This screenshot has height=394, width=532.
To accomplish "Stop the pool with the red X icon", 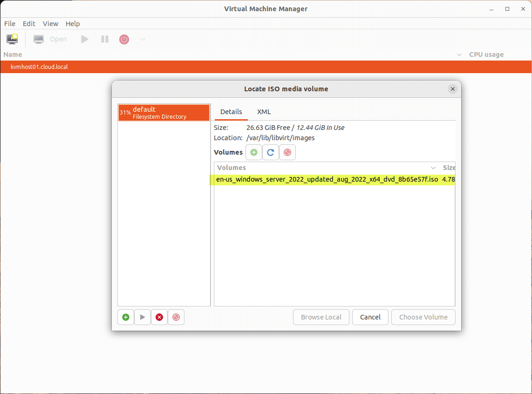I will pyautogui.click(x=159, y=317).
